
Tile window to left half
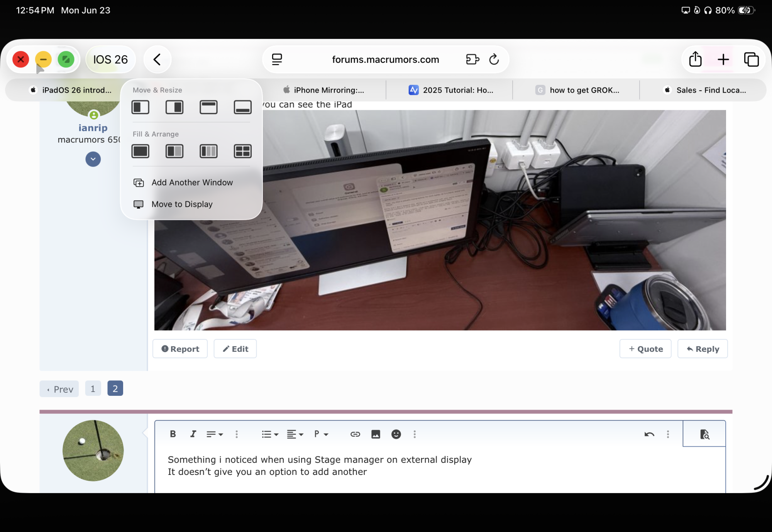(x=140, y=107)
